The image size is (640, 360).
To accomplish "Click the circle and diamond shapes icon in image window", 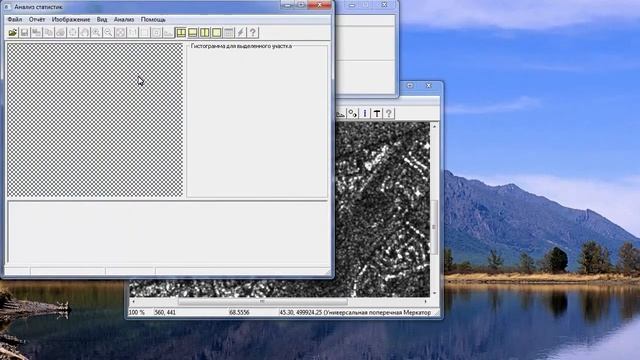I will pyautogui.click(x=353, y=113).
